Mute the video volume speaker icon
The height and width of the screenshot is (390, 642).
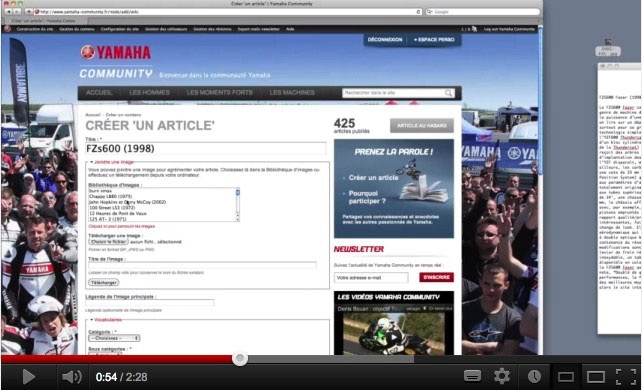72,377
